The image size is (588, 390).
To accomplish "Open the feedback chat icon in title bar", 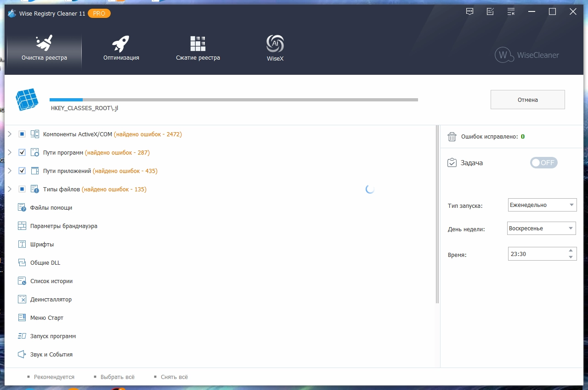I will pyautogui.click(x=469, y=12).
